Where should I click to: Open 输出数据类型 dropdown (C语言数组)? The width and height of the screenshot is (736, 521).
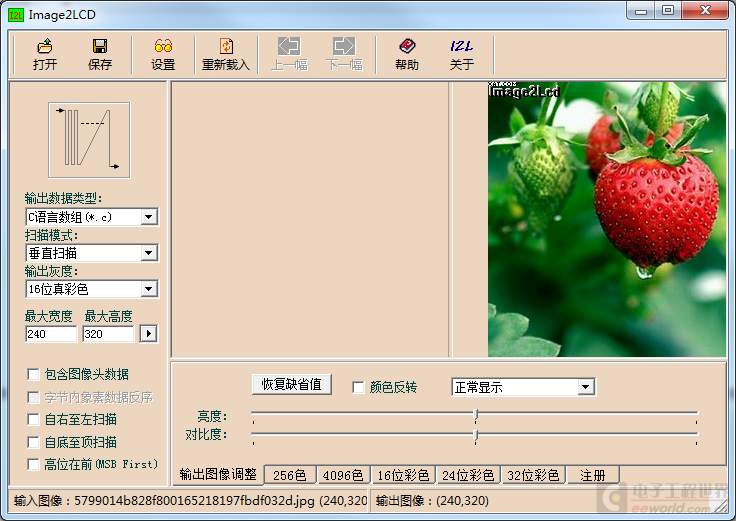[x=92, y=217]
